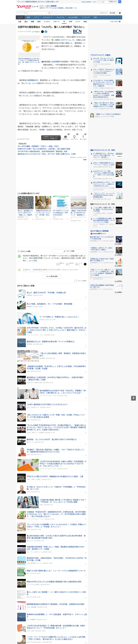138x644 pixels.
Task: Click the 新規取得 ID registration link
Action: tap(54, 6)
